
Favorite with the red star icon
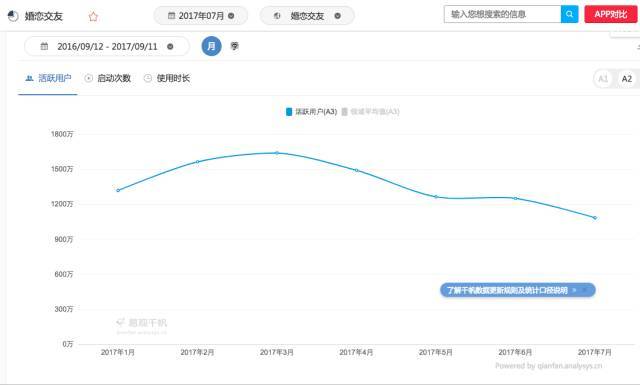tap(93, 17)
